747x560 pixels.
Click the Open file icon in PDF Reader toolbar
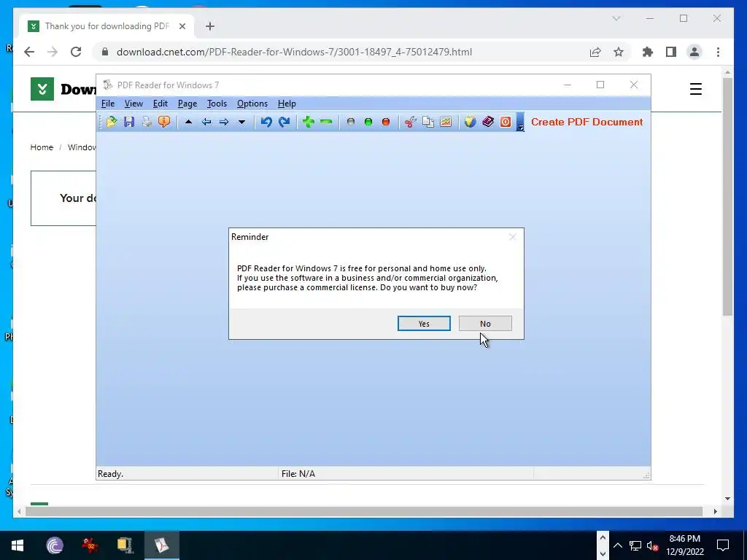[x=112, y=122]
